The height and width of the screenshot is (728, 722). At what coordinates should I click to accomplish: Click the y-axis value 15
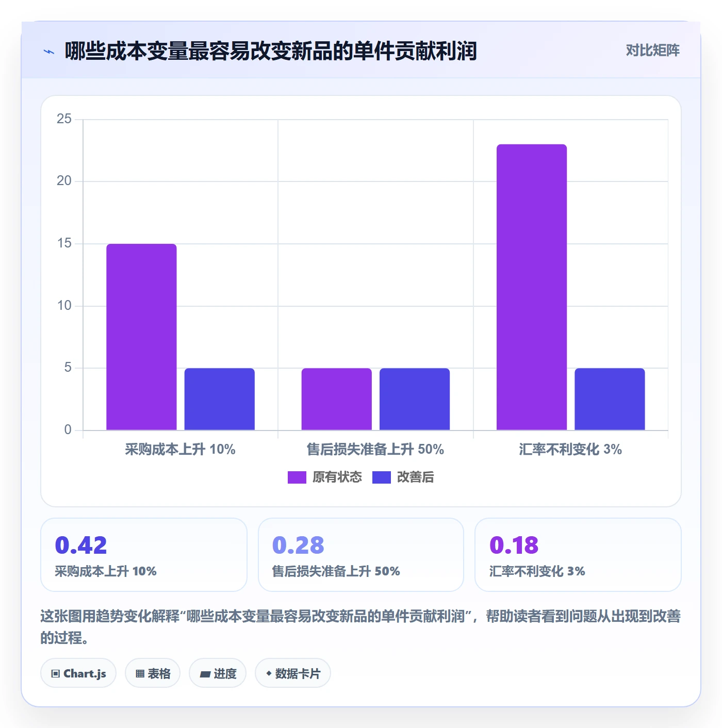[x=64, y=243]
